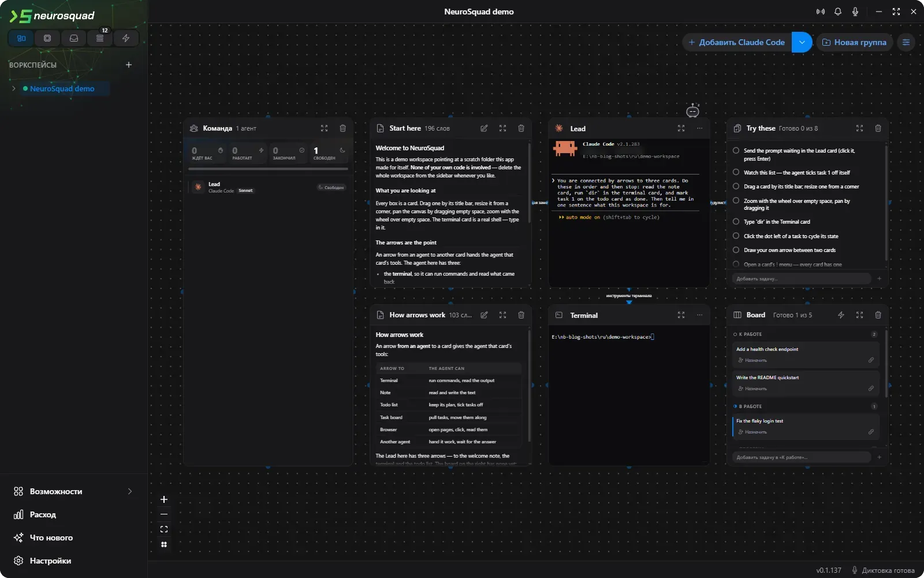Tick task 'Draw your own arrow between two cards'
The width and height of the screenshot is (924, 578).
pos(736,250)
